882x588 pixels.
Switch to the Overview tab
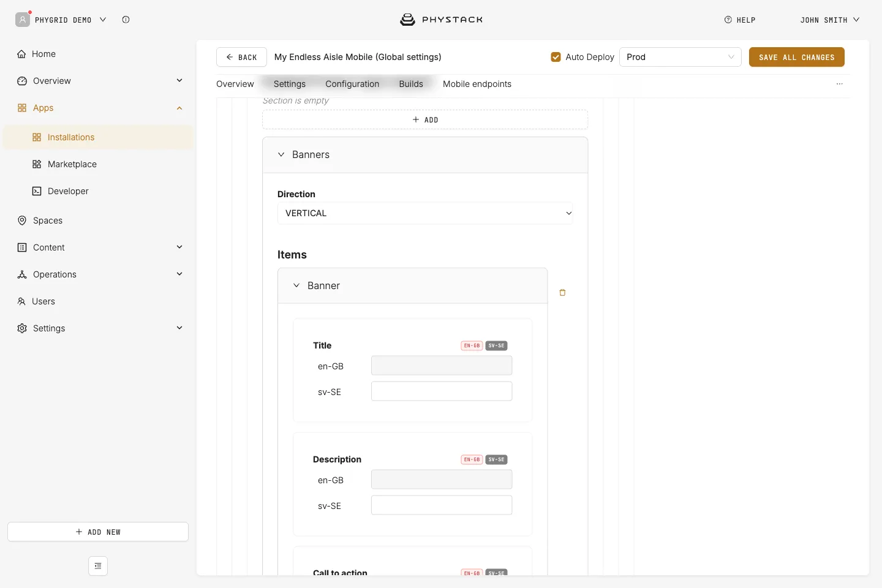(x=235, y=84)
